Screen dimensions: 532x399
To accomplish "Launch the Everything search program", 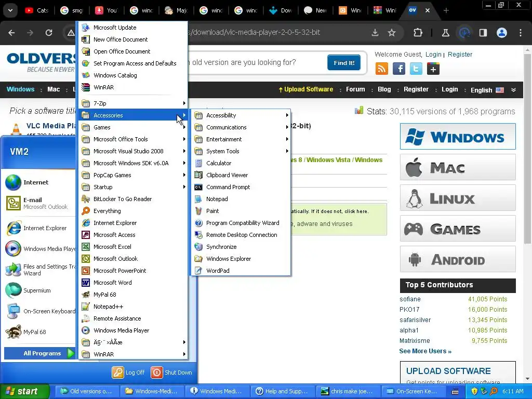I will click(x=133, y=211).
